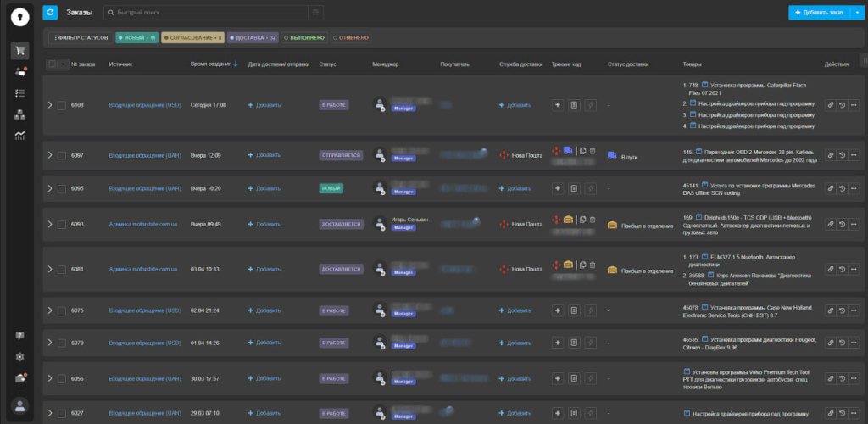Select the checkbox for order 6095
Viewport: 868px width, 424px height.
tap(61, 188)
